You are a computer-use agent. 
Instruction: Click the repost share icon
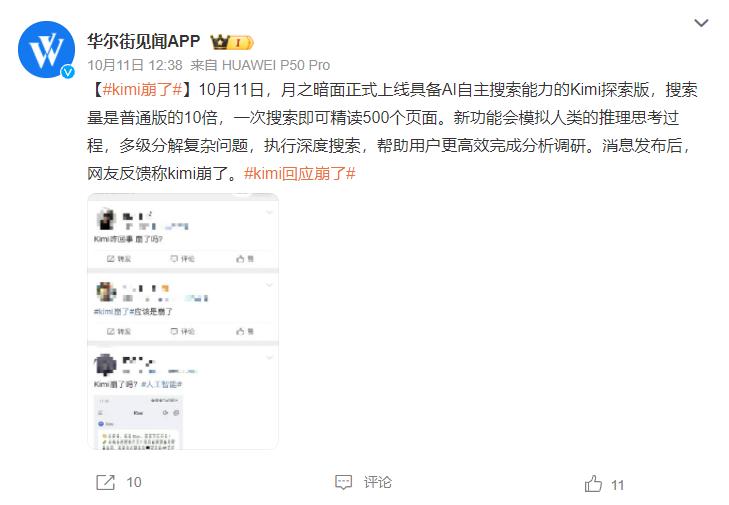(x=106, y=482)
